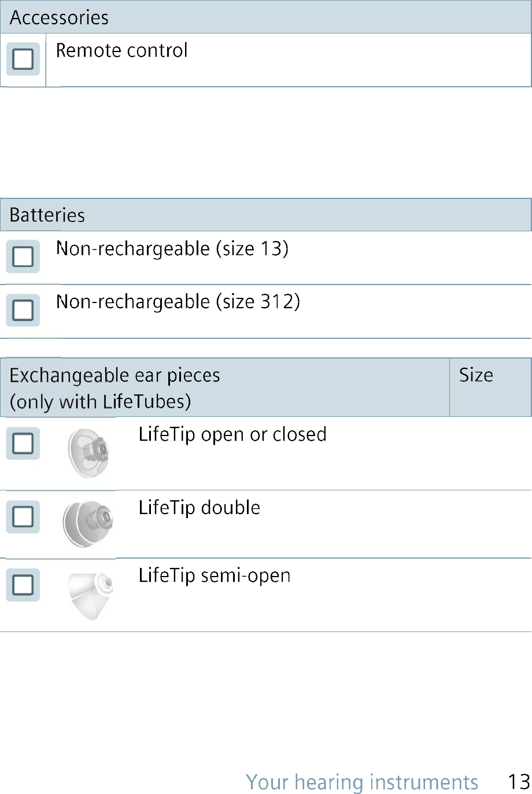Check the LifeTip open or closed box

click(x=23, y=444)
